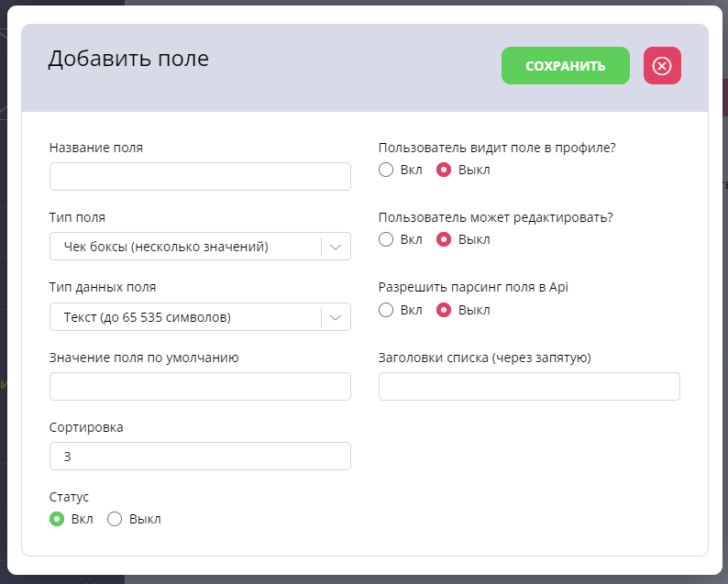The width and height of the screenshot is (728, 584).
Task: Click the Значение поля по умолчанию input
Action: (x=200, y=386)
